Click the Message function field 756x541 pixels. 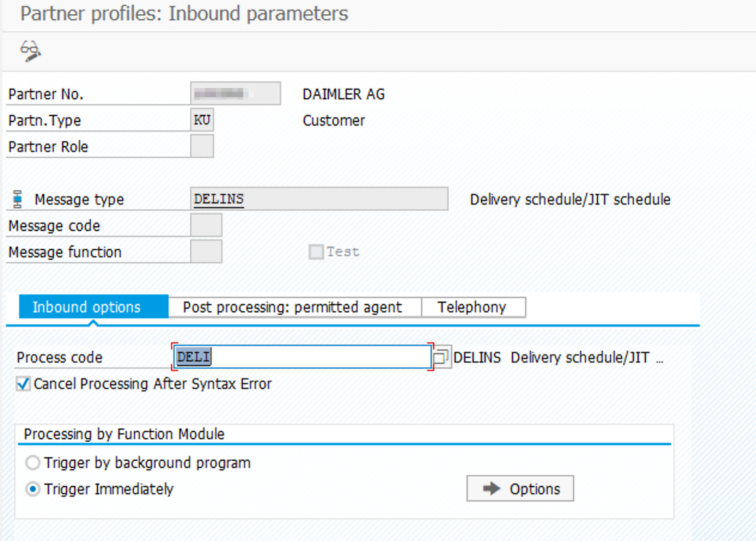coord(206,252)
